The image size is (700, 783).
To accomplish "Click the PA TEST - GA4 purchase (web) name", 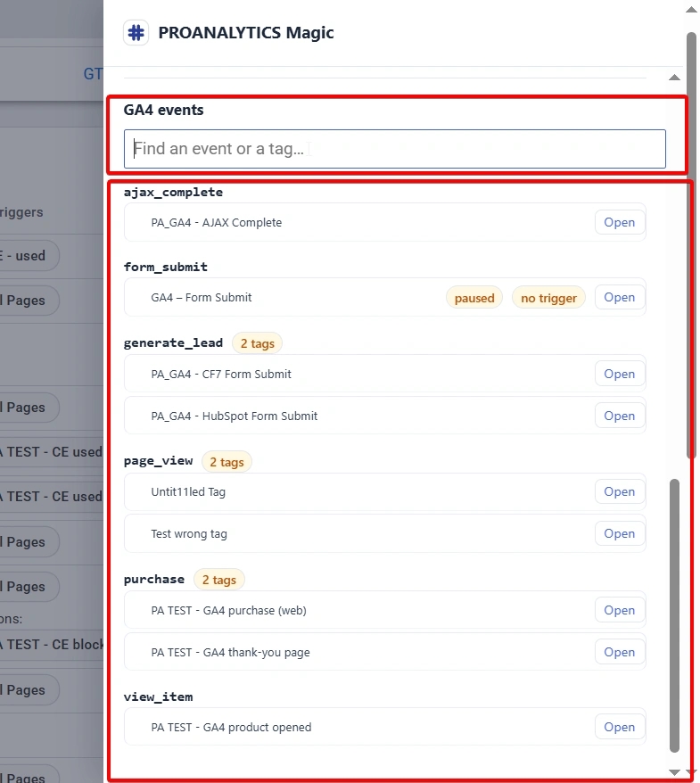I will (228, 611).
